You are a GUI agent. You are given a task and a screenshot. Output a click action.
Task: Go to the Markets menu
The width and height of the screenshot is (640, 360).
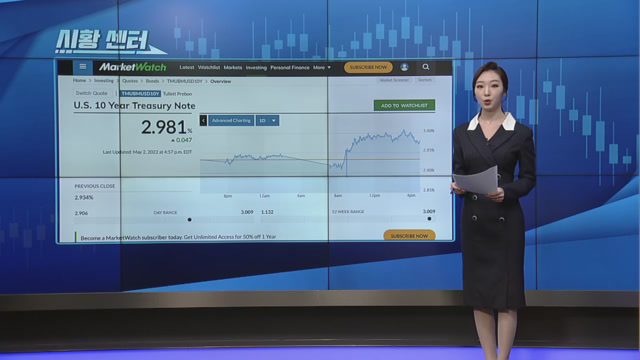[x=233, y=67]
